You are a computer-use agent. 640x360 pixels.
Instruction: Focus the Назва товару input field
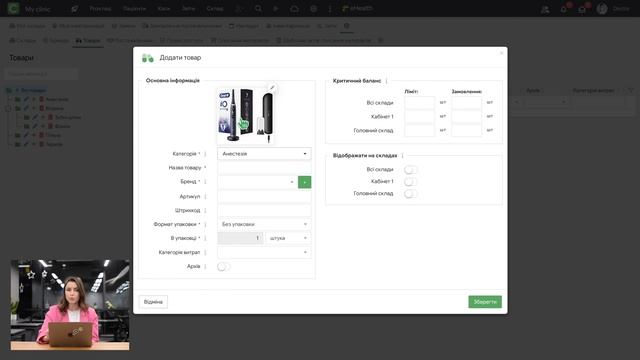point(264,168)
